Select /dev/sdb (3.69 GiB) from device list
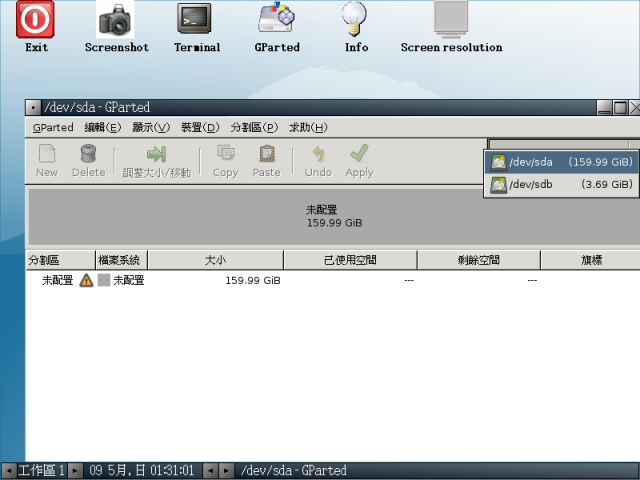The image size is (640, 480). coord(562,184)
